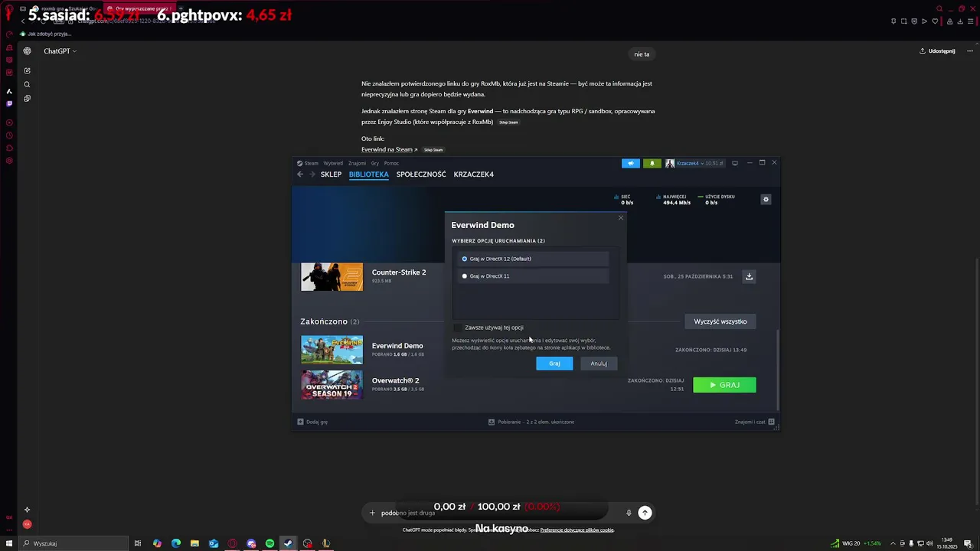The width and height of the screenshot is (980, 551).
Task: Open Microsoft Edge from the taskbar
Action: pyautogui.click(x=176, y=543)
